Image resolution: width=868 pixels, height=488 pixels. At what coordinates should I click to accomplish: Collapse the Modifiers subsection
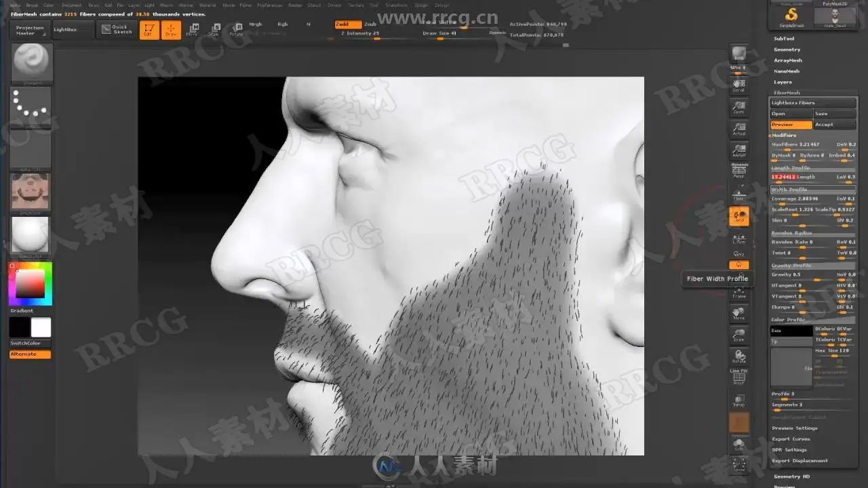(784, 136)
